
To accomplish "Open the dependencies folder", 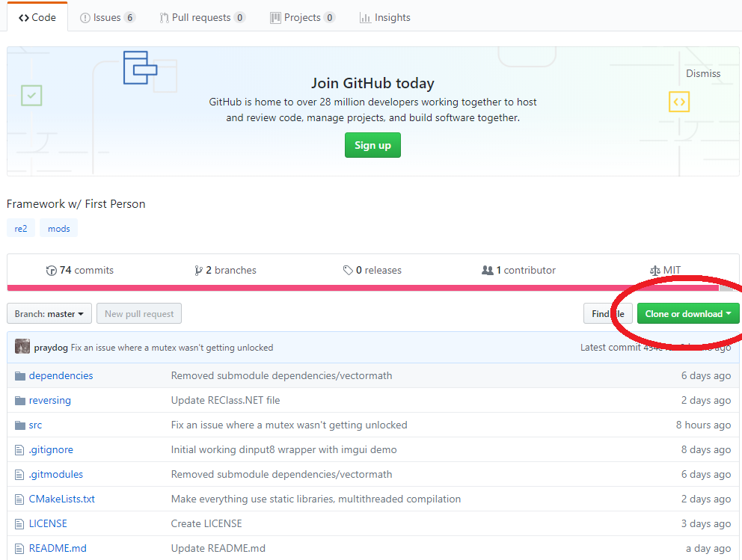I will tap(61, 375).
